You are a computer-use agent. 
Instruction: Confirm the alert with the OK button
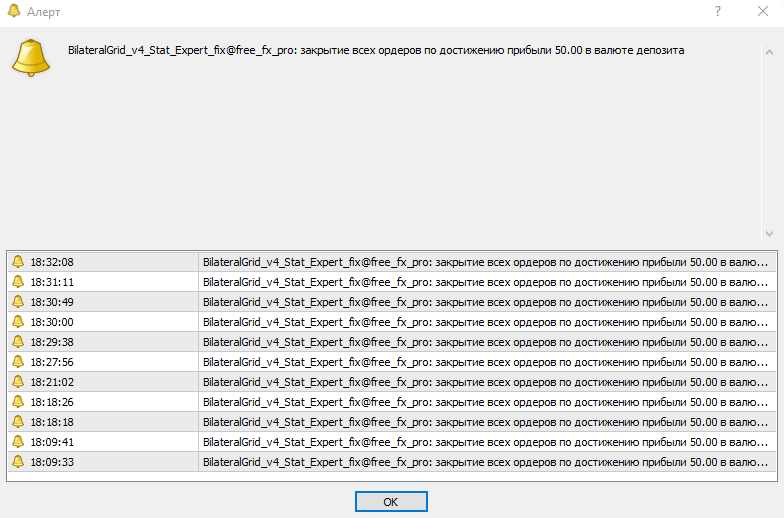tap(391, 502)
